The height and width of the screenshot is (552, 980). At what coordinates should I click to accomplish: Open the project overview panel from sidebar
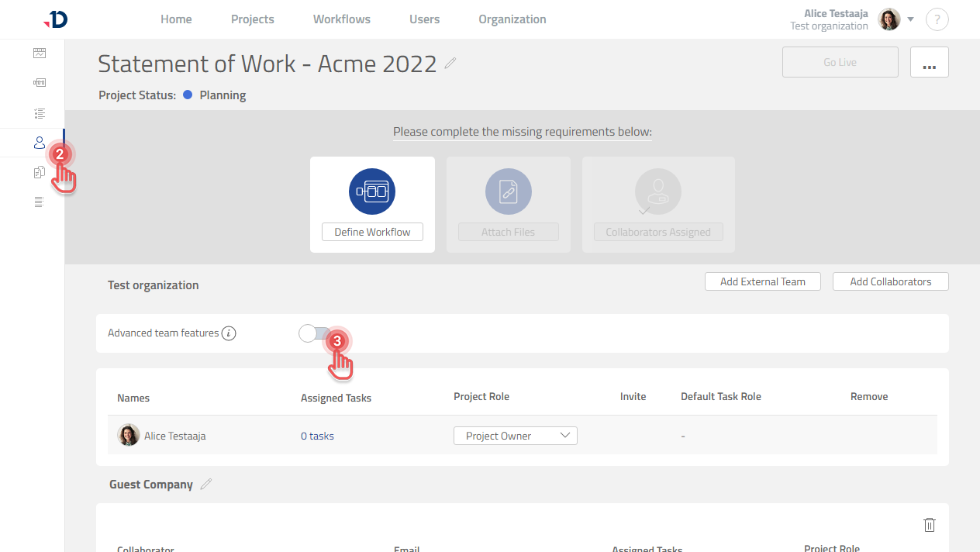tap(39, 53)
